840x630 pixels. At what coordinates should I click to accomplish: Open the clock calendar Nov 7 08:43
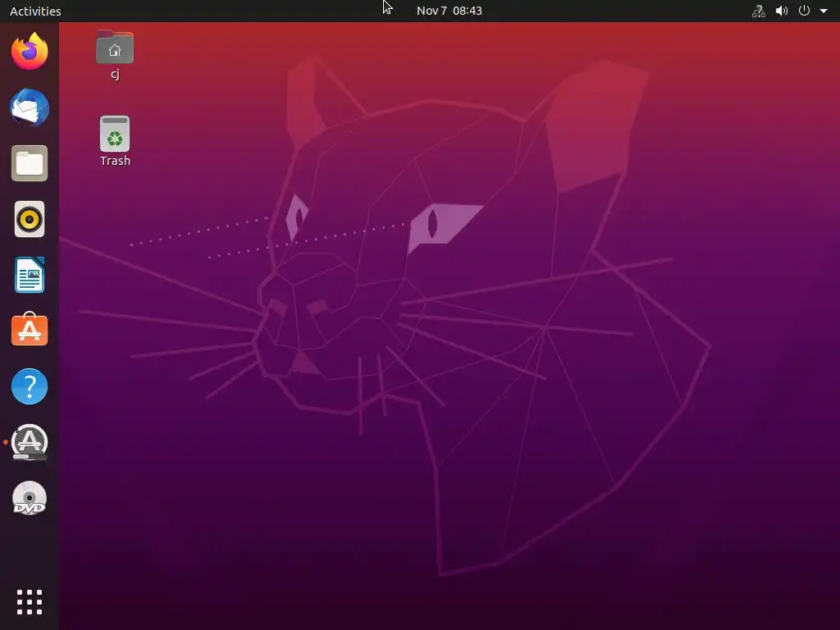pyautogui.click(x=449, y=11)
